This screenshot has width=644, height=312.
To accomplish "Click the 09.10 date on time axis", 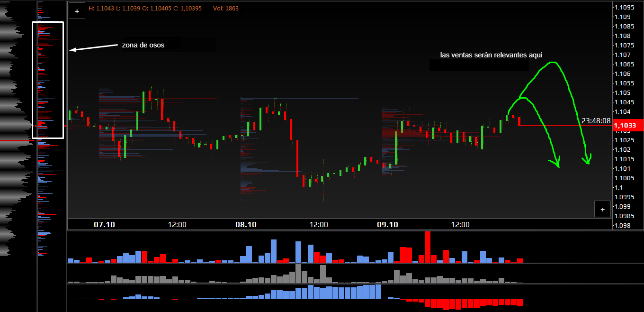I will pyautogui.click(x=387, y=224).
